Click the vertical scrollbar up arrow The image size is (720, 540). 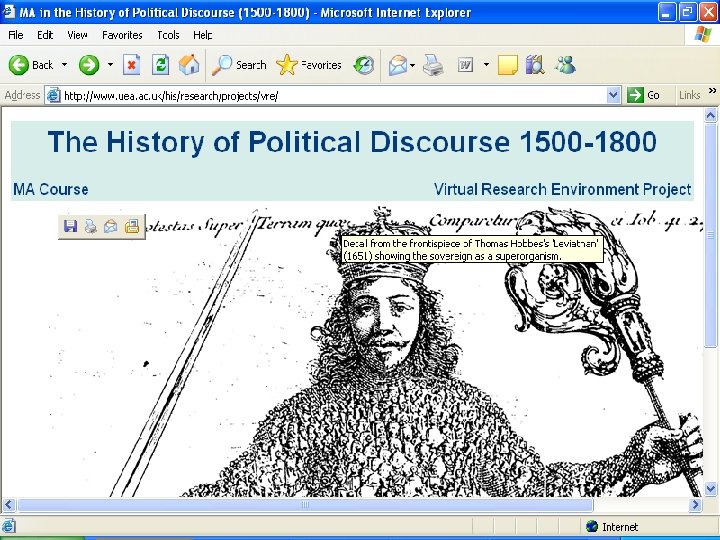point(711,115)
